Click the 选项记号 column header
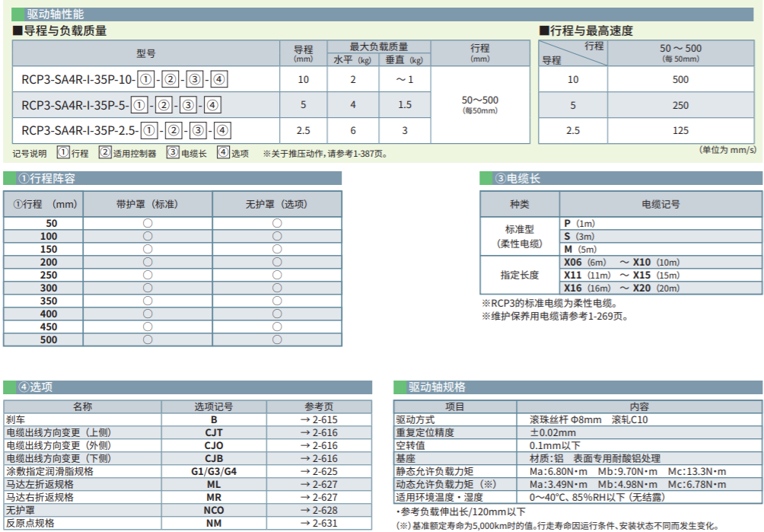Screen dimensions: 764x532 pyautogui.click(x=213, y=406)
